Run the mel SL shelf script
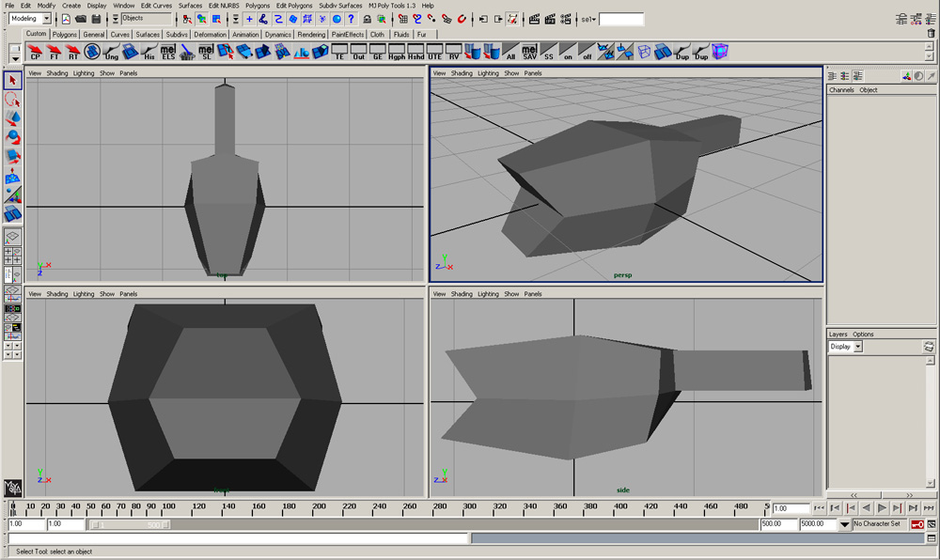 [x=206, y=52]
